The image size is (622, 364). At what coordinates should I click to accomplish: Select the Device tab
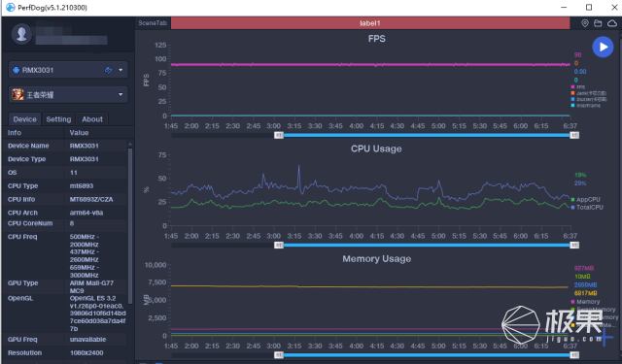point(24,119)
